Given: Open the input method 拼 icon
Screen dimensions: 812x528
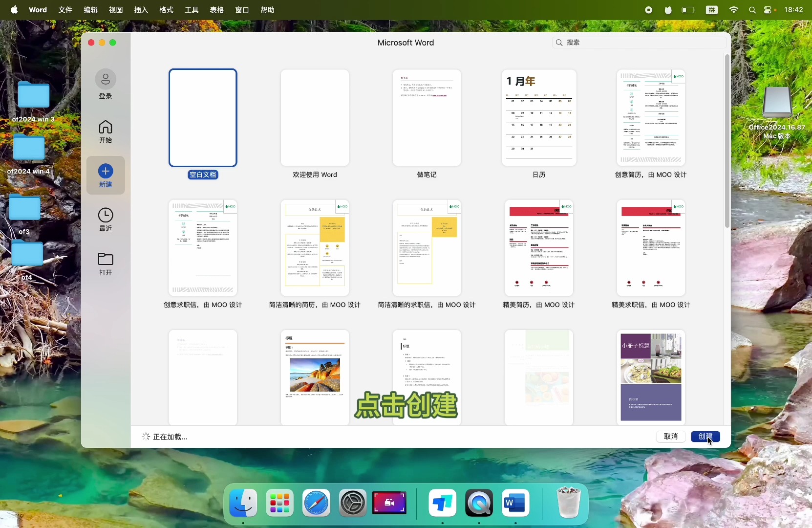Looking at the screenshot, I should click(x=712, y=10).
